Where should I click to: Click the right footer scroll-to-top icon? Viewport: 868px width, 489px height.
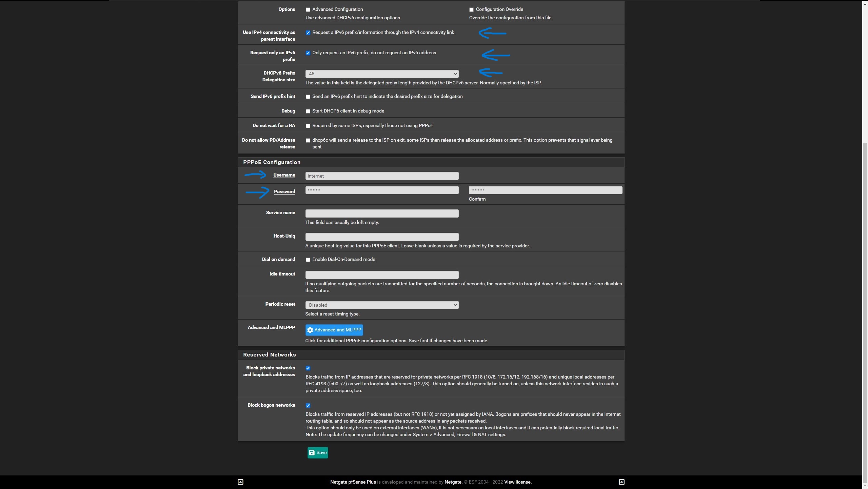[622, 482]
